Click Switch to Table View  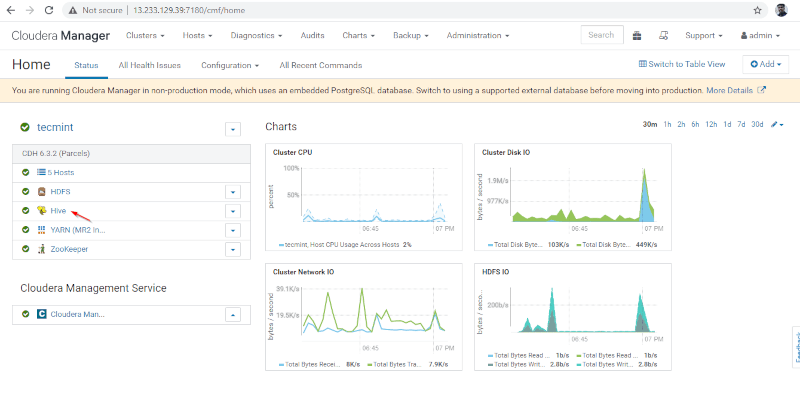point(682,64)
